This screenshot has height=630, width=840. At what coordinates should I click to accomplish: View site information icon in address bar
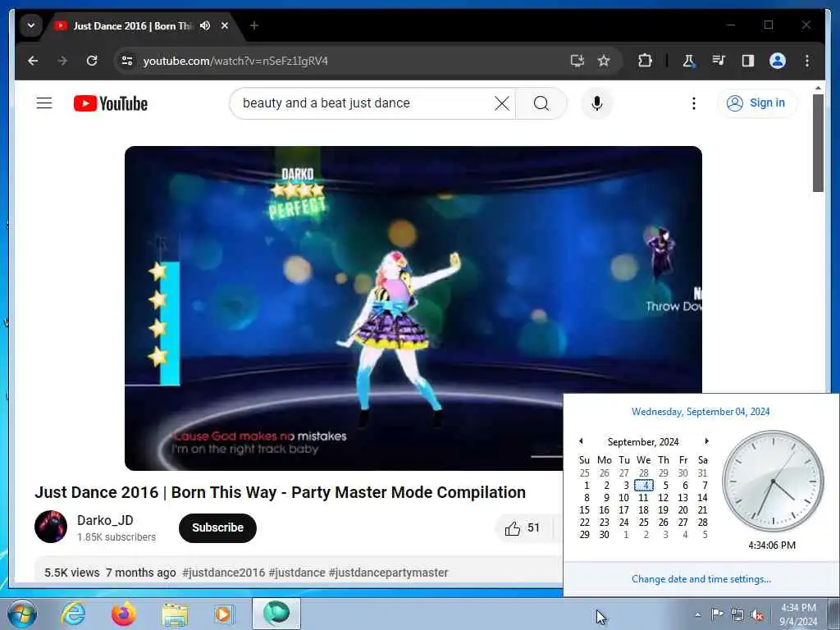point(127,61)
